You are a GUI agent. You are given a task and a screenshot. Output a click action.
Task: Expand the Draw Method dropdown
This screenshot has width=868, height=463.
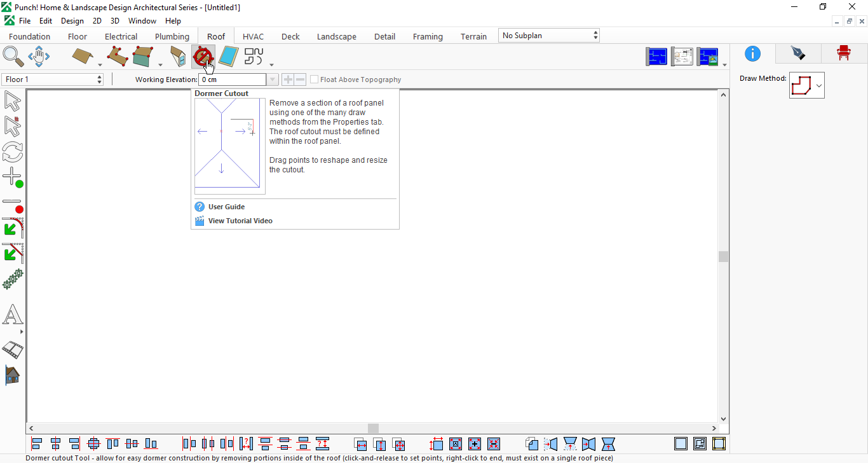click(819, 86)
